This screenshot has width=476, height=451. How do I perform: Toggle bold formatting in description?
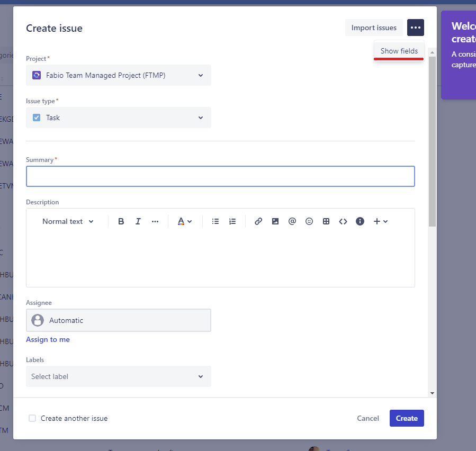click(121, 222)
